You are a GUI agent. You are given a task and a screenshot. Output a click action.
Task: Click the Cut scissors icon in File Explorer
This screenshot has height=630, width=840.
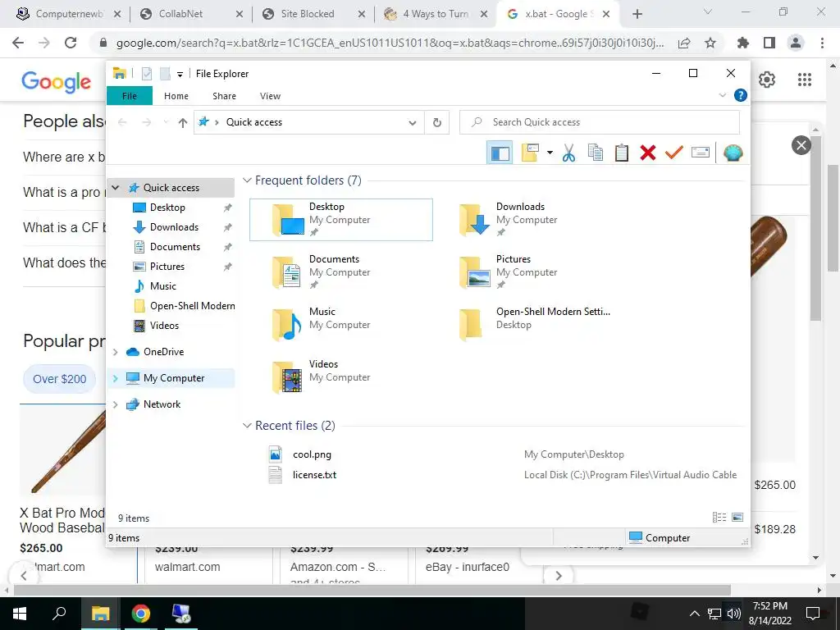pos(568,153)
